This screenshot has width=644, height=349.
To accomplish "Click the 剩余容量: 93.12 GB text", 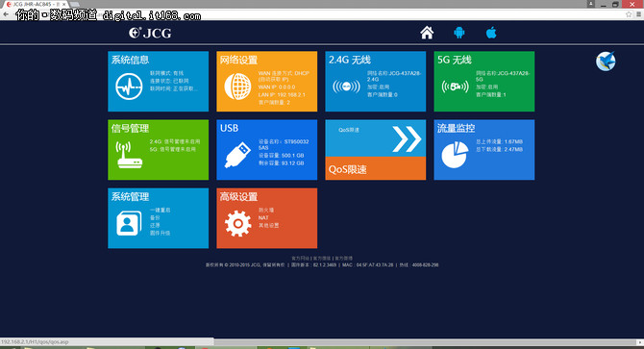I will [282, 163].
